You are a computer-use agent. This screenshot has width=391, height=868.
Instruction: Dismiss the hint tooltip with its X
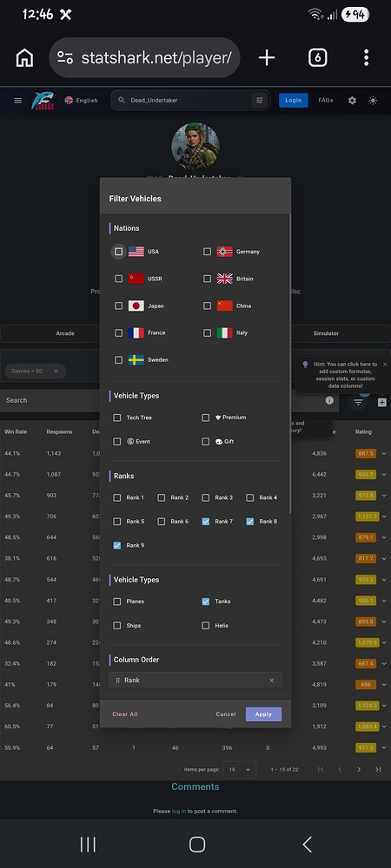point(385,365)
